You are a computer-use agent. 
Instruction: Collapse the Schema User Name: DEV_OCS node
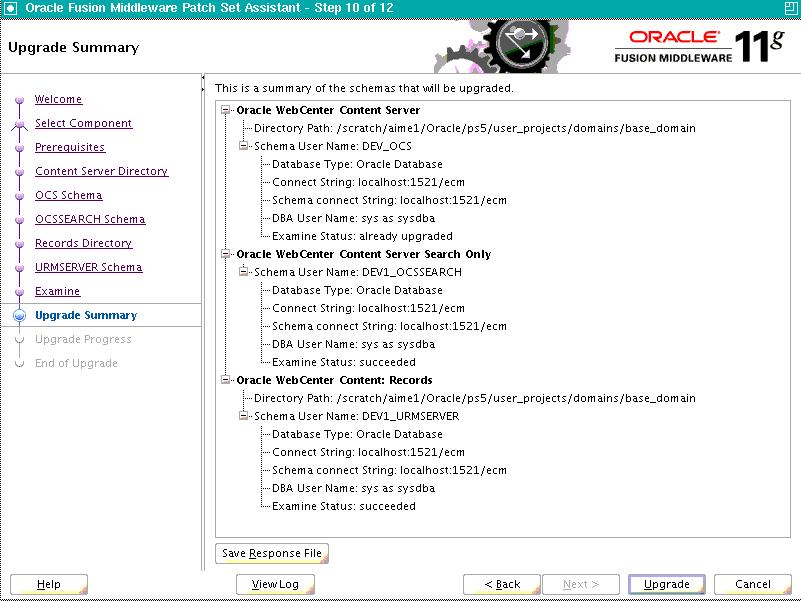click(x=244, y=146)
